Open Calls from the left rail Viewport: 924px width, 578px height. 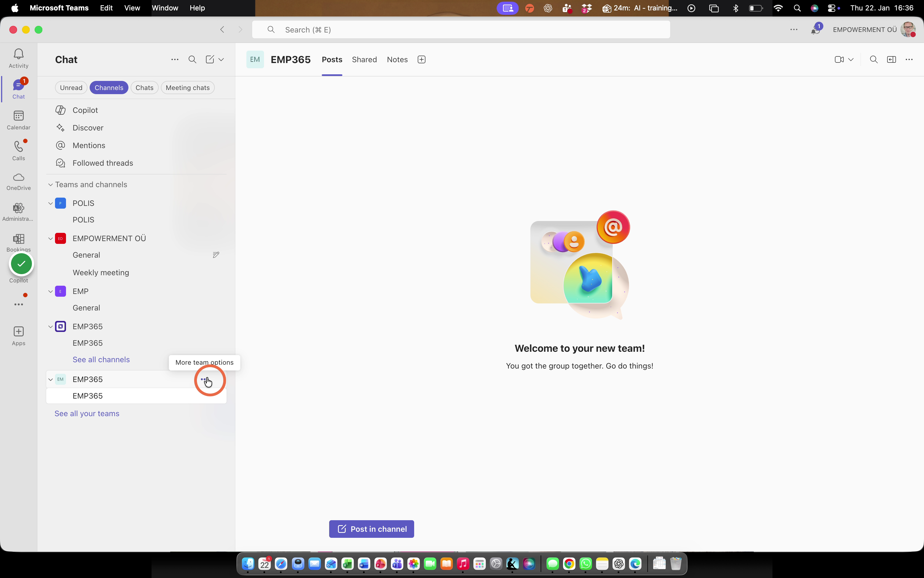coord(18,151)
